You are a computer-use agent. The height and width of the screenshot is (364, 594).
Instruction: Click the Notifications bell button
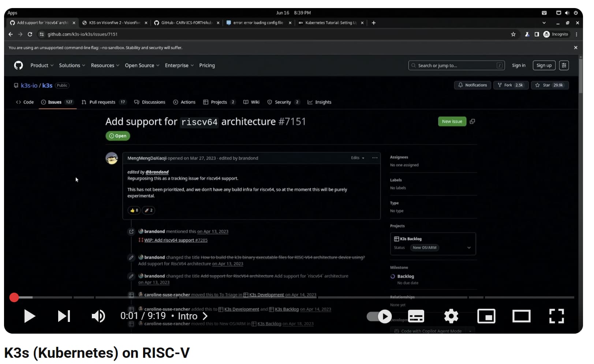pyautogui.click(x=472, y=85)
